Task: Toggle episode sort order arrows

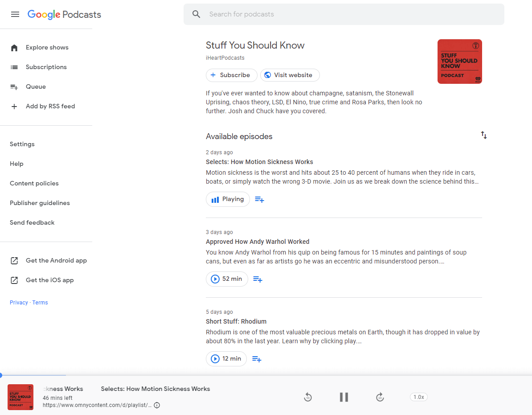Action: (x=484, y=136)
